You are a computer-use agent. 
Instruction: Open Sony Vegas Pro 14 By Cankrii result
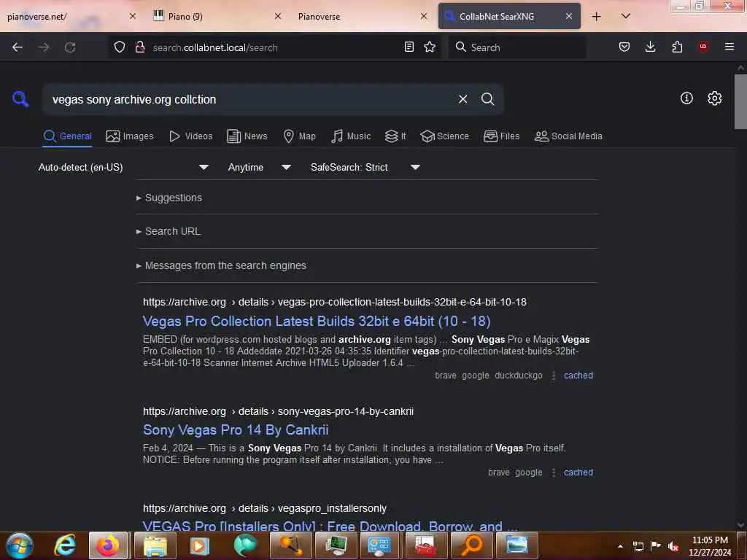[x=236, y=430]
